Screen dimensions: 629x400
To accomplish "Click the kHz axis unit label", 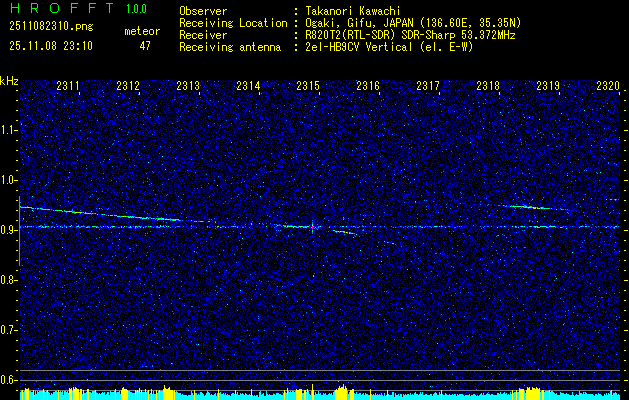I will click(9, 81).
